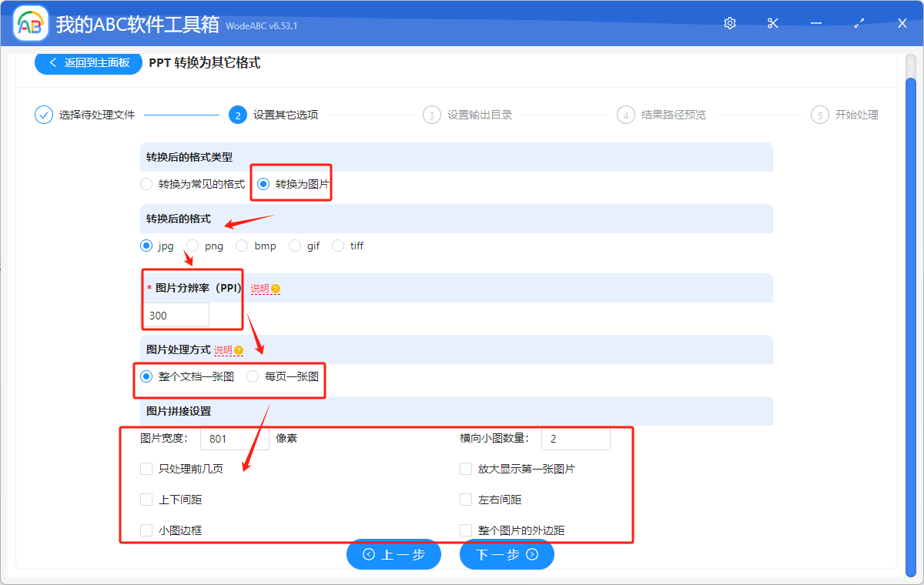This screenshot has height=585, width=924.
Task: Click the 300 PPI resolution input field
Action: (176, 315)
